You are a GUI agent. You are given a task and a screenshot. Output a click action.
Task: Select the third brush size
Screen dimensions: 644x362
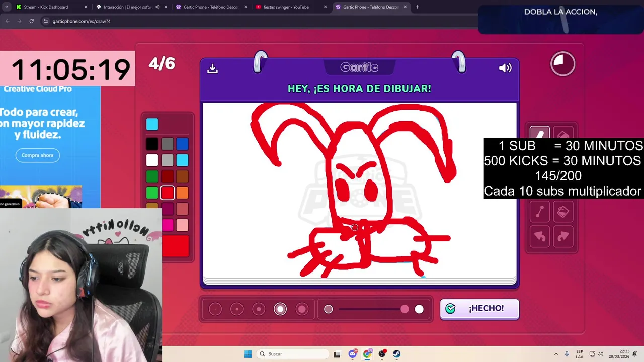pyautogui.click(x=259, y=309)
